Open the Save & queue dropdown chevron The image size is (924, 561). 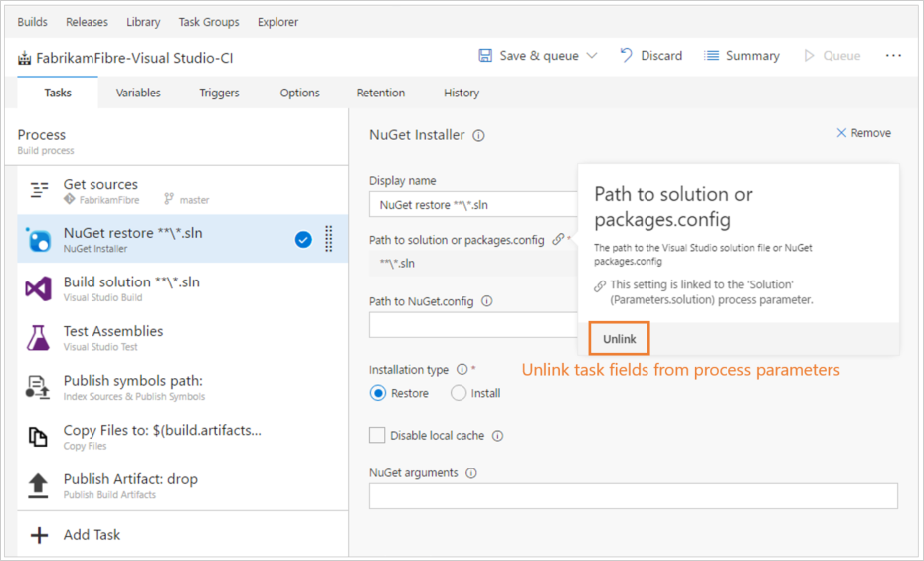click(x=592, y=56)
